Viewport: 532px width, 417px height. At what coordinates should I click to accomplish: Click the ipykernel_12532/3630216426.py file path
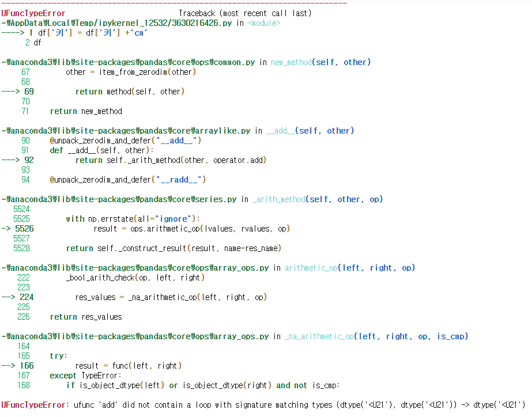[116, 23]
